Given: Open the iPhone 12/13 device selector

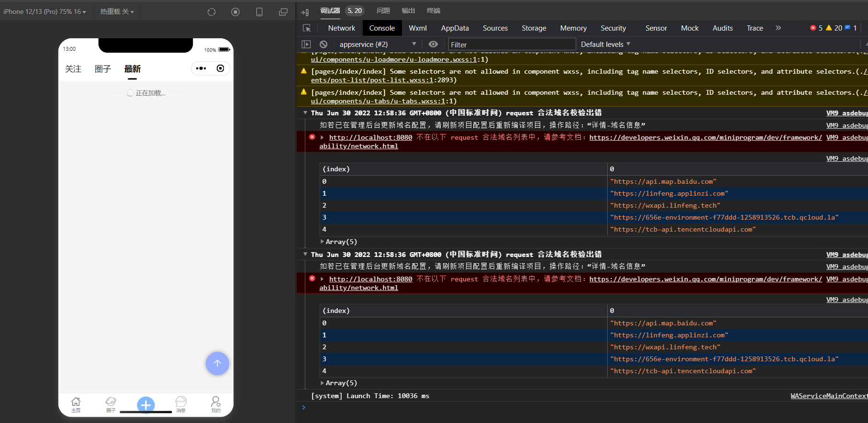Looking at the screenshot, I should tap(45, 11).
